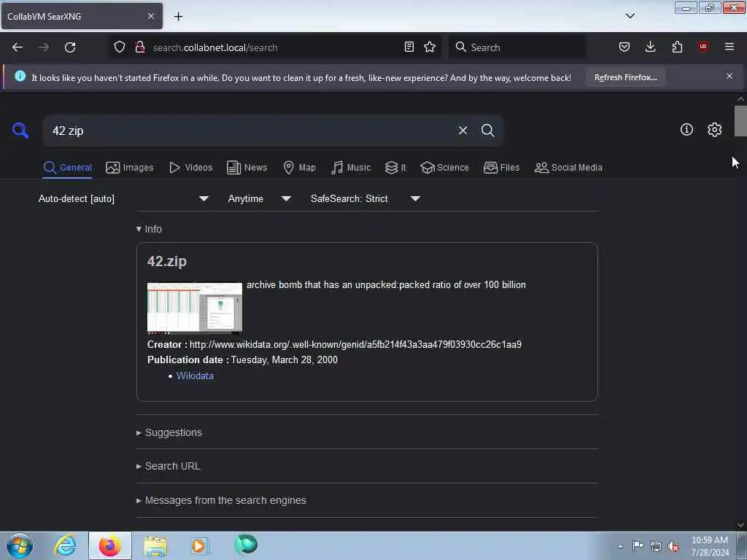Collapse the Info section
The image size is (747, 560).
149,229
